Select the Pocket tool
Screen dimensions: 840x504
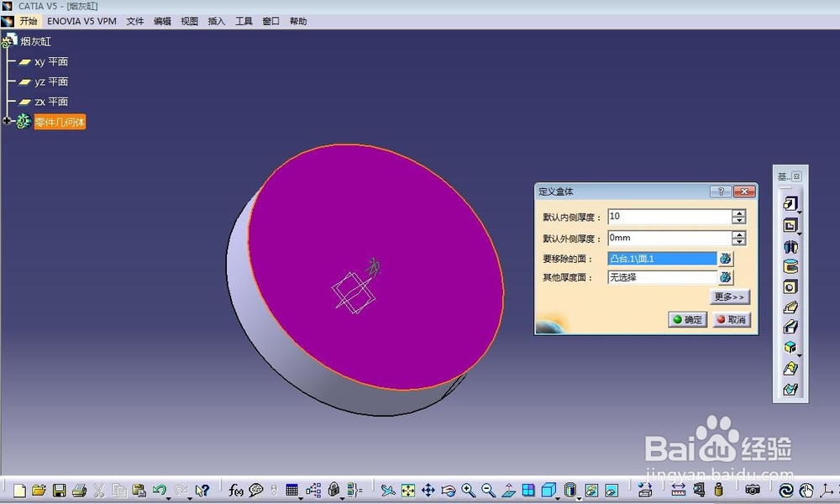[x=790, y=225]
